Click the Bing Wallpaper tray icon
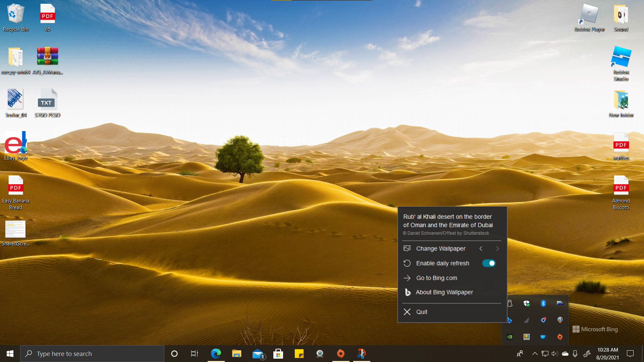Image resolution: width=644 pixels, height=362 pixels. click(x=509, y=320)
